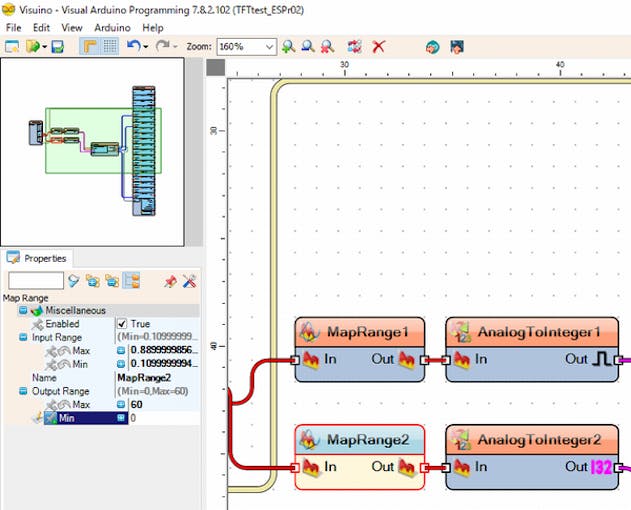
Task: Select the MapRange1 component header
Action: pyautogui.click(x=360, y=332)
